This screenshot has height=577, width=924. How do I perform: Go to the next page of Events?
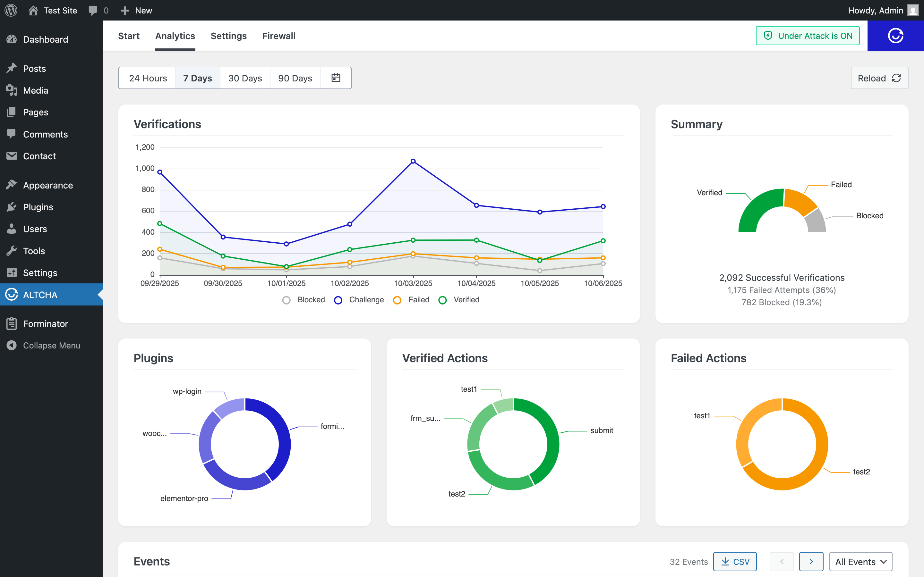pyautogui.click(x=811, y=561)
